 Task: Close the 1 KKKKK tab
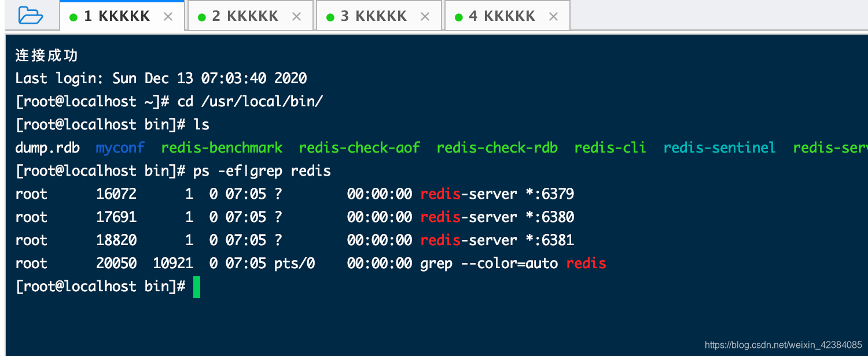click(168, 17)
